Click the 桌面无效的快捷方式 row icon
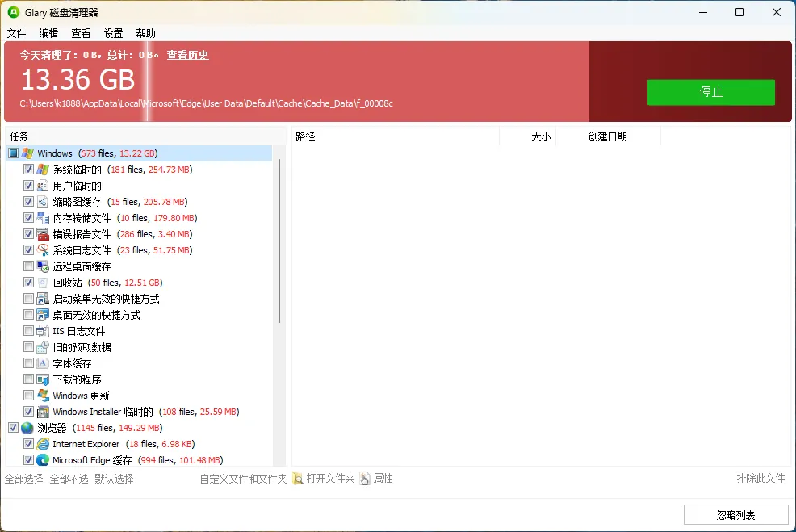 [x=43, y=315]
